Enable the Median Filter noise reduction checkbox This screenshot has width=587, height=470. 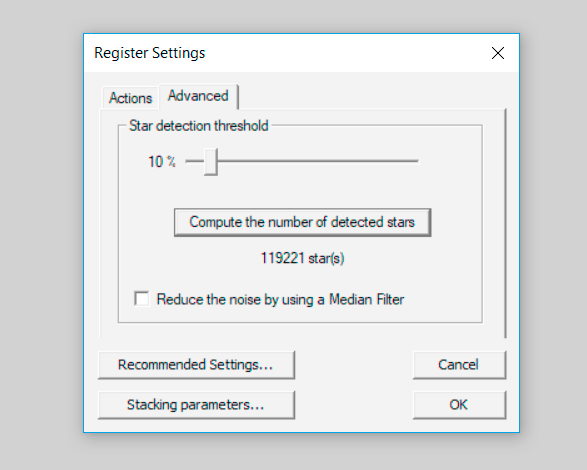(x=142, y=299)
